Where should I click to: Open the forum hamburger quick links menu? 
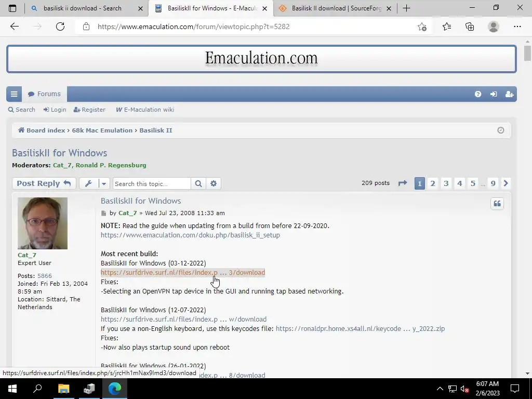tap(14, 94)
